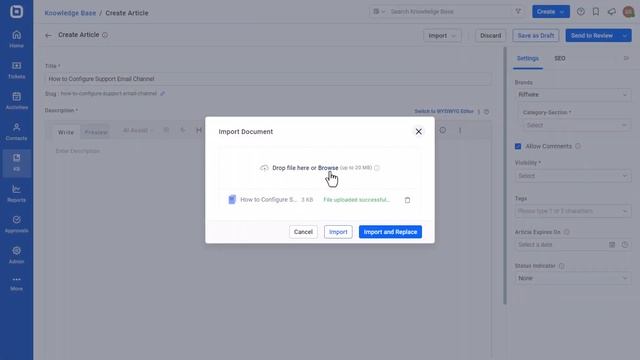Show More sidebar options
Viewport: 640px width, 360px height.
[x=16, y=283]
